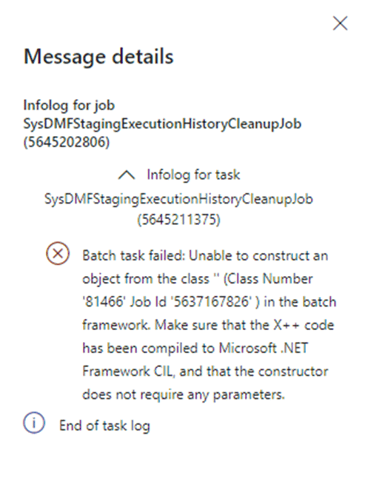Click the red error circle icon
368x487 pixels.
point(58,254)
